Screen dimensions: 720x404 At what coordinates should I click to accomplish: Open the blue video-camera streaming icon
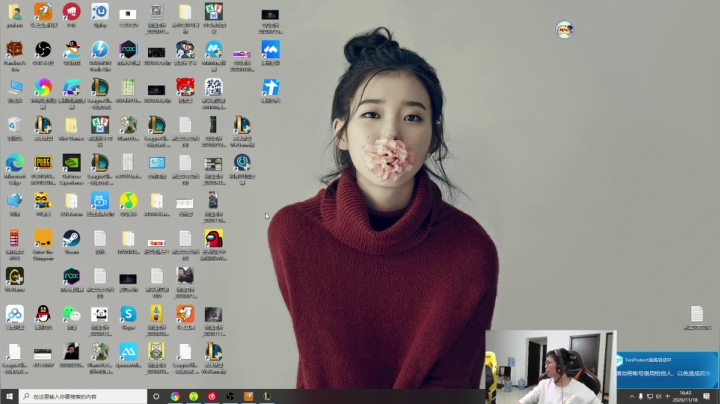click(100, 201)
